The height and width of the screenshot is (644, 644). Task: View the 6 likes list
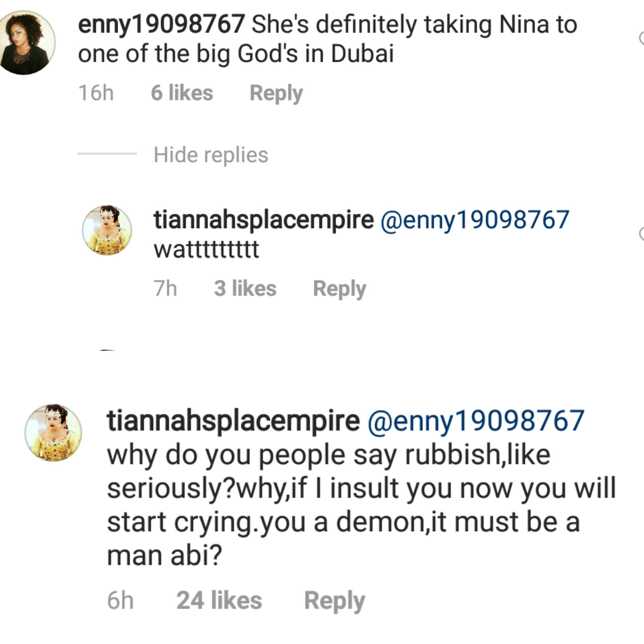[182, 93]
